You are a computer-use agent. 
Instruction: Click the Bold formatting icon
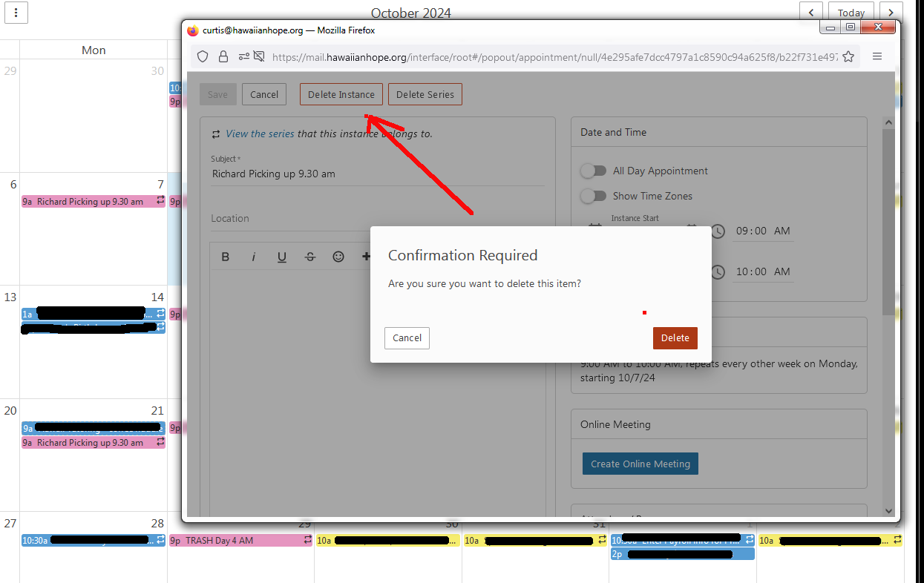pos(226,257)
